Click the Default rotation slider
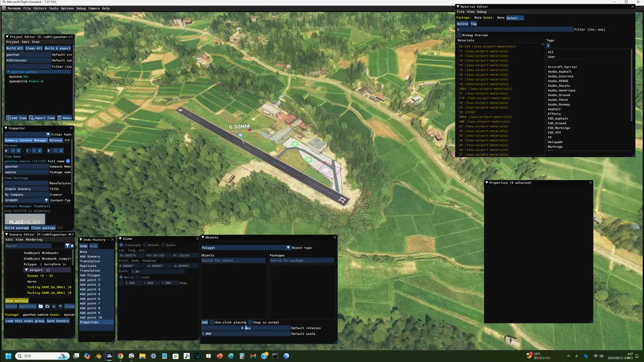644x362 pixels. pyautogui.click(x=246, y=329)
